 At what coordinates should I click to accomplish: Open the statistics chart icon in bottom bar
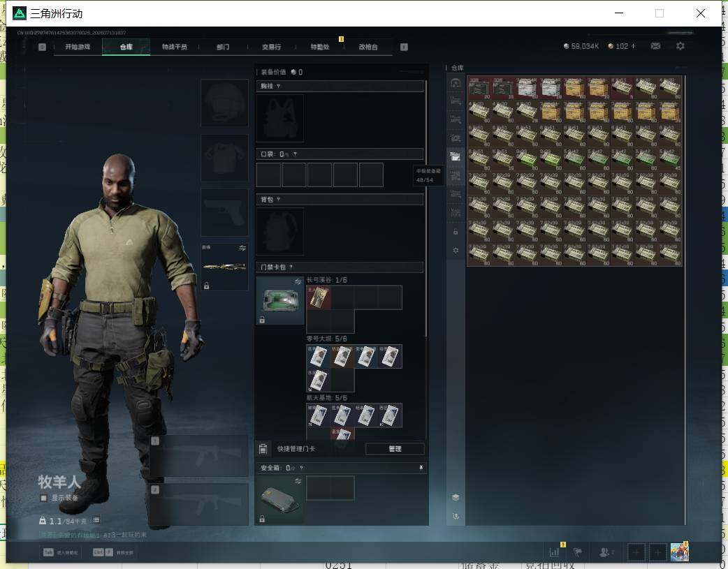pyautogui.click(x=554, y=552)
